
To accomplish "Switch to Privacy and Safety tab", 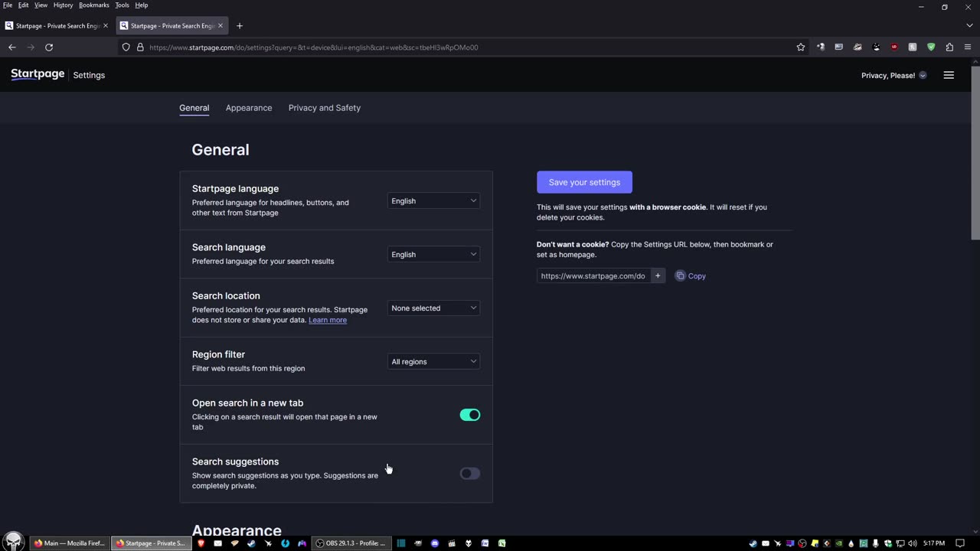I will [x=325, y=108].
